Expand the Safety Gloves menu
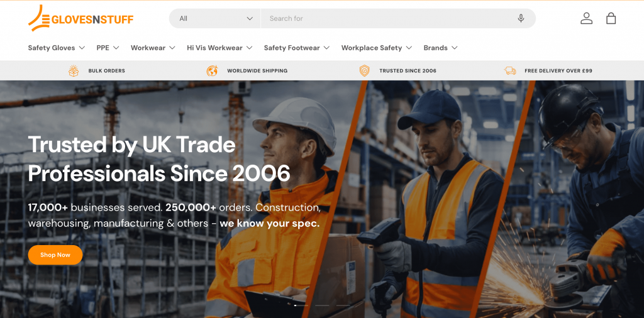This screenshot has width=644, height=318. [x=57, y=48]
